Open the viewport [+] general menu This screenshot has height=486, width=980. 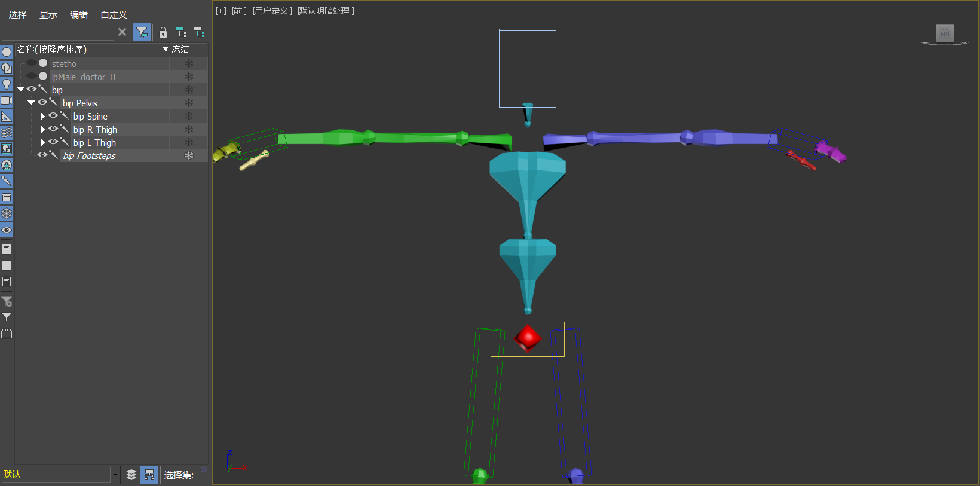221,11
